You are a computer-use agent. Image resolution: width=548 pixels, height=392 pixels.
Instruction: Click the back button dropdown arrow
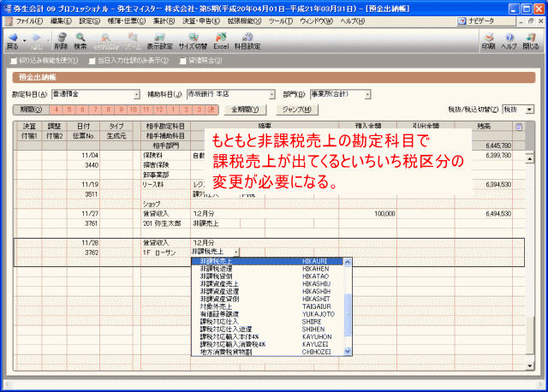[25, 40]
